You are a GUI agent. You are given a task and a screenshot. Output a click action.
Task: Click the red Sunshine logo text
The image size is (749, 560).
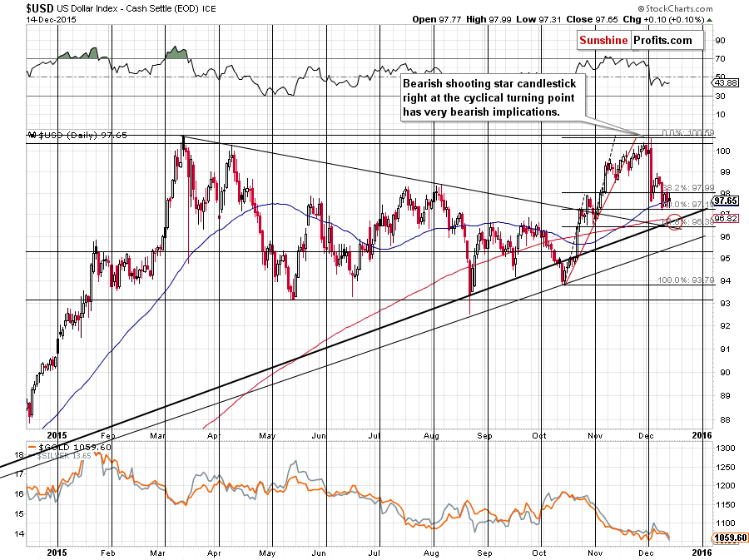[x=603, y=40]
